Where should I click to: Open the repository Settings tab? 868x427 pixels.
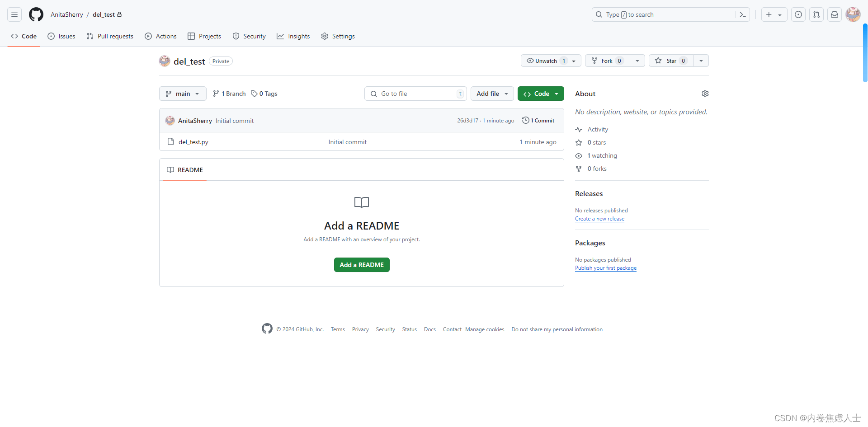click(x=338, y=36)
